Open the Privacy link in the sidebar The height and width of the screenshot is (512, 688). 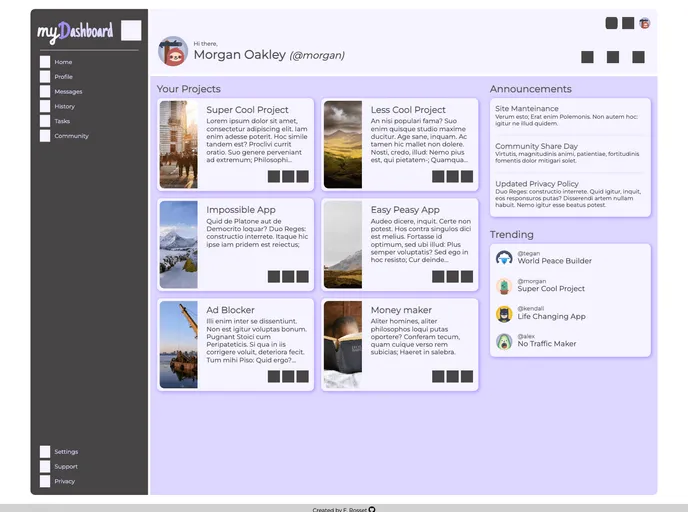coord(64,481)
